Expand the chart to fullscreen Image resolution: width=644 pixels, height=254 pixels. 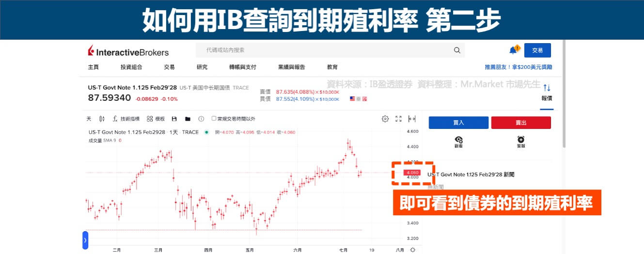pos(399,119)
